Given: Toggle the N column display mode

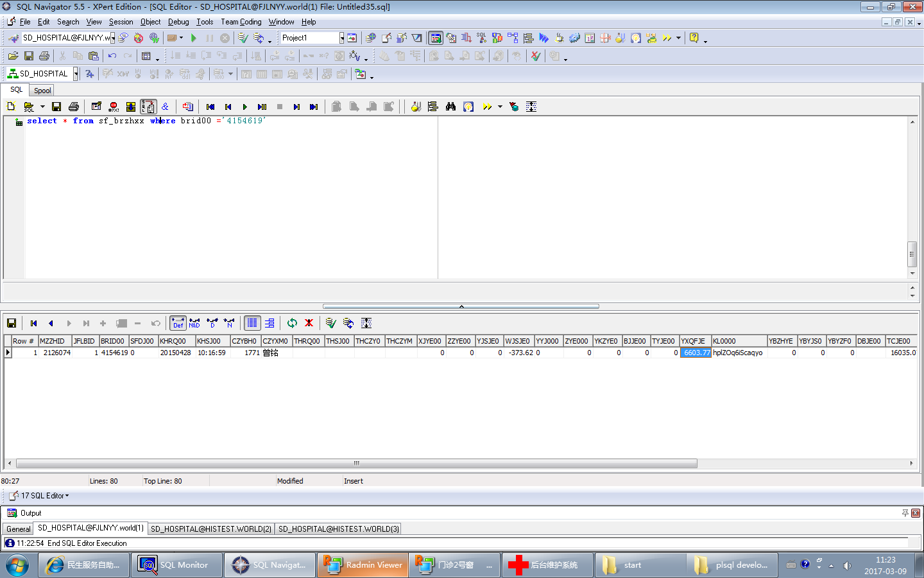Looking at the screenshot, I should click(229, 323).
